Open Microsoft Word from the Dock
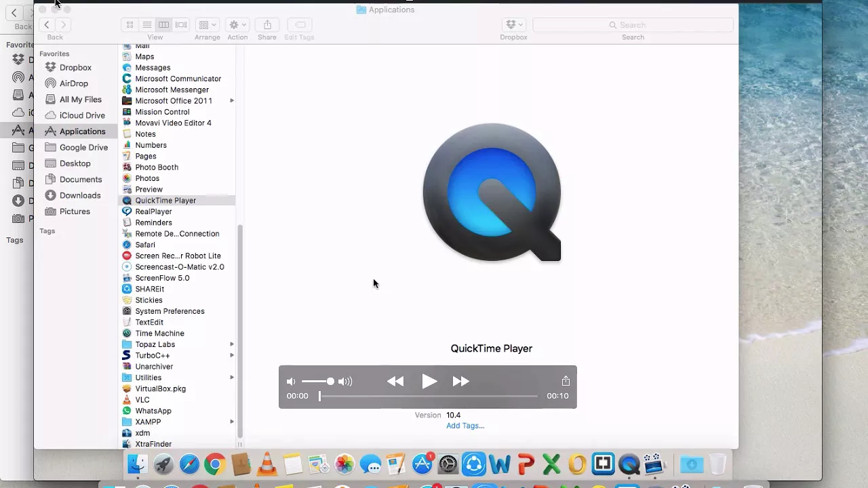This screenshot has height=488, width=868. tap(500, 464)
